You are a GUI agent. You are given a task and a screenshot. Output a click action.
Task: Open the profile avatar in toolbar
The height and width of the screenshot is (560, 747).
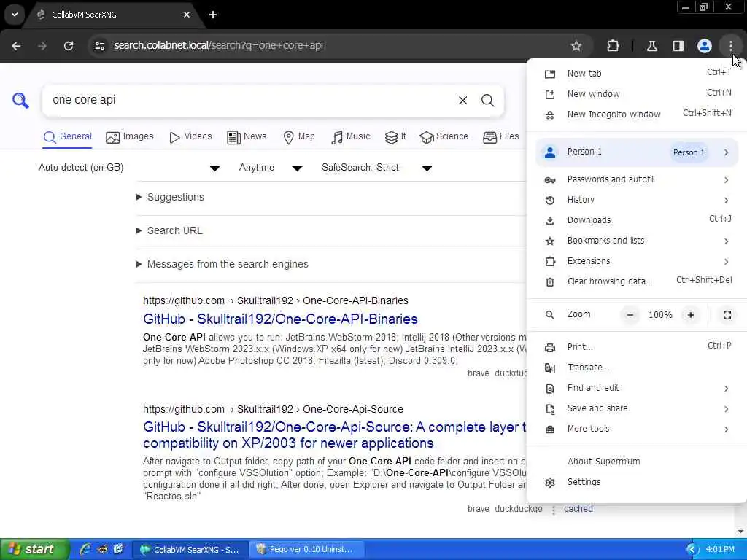click(x=704, y=46)
